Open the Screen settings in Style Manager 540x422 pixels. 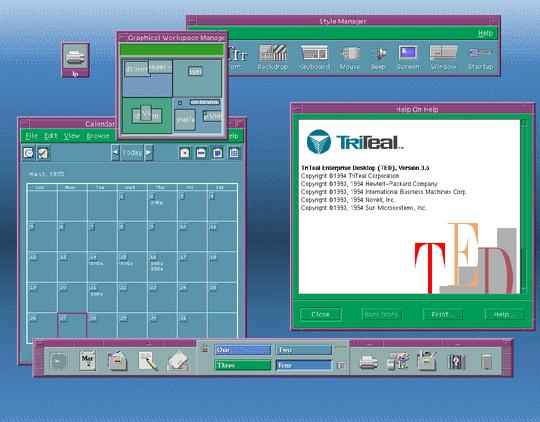(408, 57)
